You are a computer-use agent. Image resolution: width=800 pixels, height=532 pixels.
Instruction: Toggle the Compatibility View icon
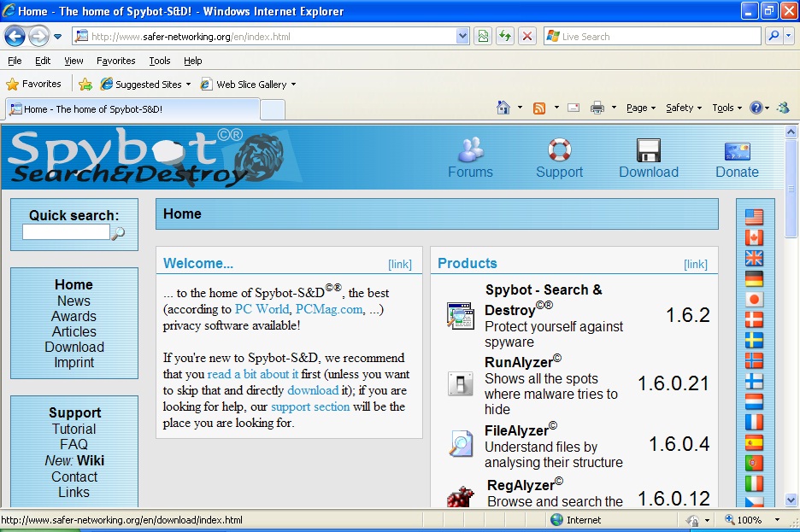click(x=483, y=36)
